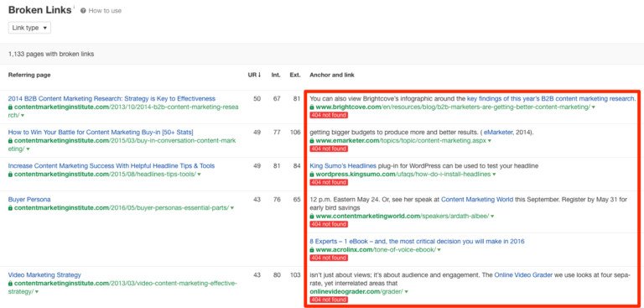Click lock icon of video-content-marketing referring URL
This screenshot has height=308, width=644.
pyautogui.click(x=10, y=284)
